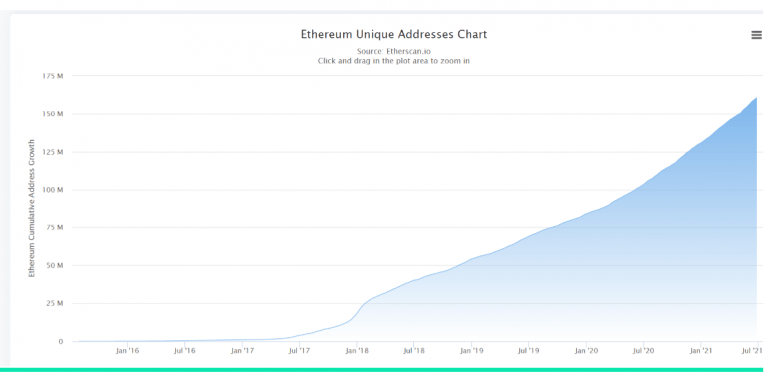768x387 pixels.
Task: Open the chart context menu hamburger icon
Action: tap(756, 35)
